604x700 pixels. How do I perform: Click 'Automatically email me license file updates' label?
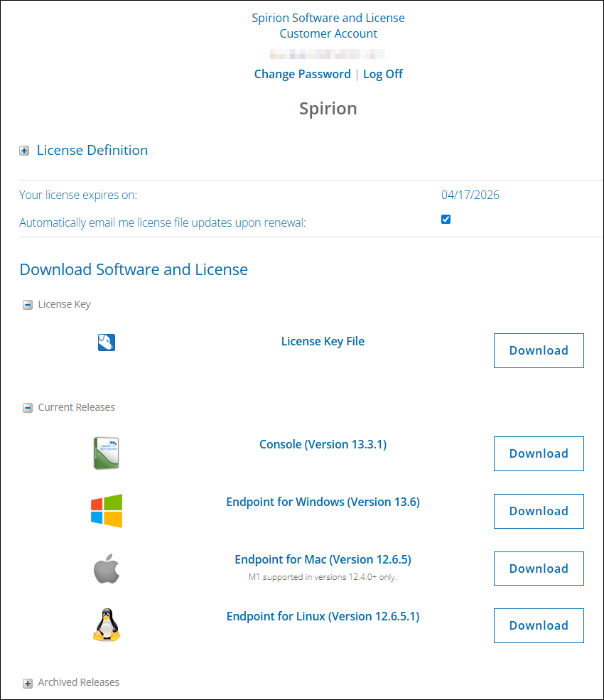point(163,222)
